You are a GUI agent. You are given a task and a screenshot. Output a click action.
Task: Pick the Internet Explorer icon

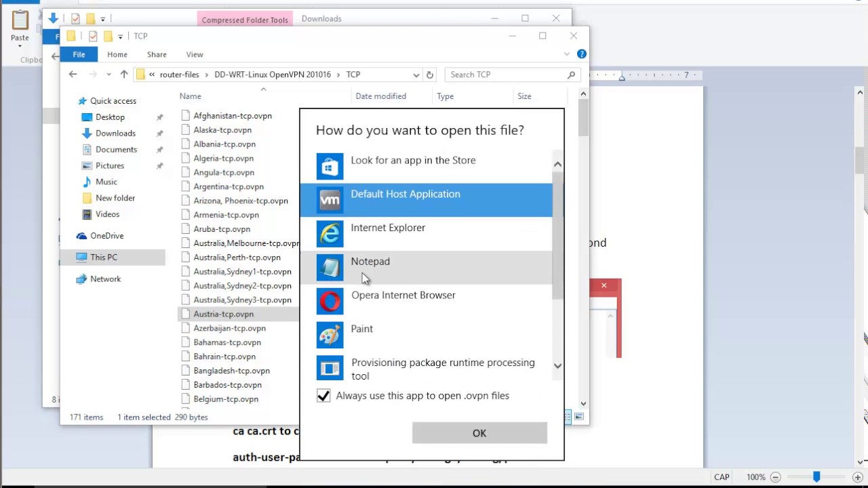pyautogui.click(x=330, y=234)
